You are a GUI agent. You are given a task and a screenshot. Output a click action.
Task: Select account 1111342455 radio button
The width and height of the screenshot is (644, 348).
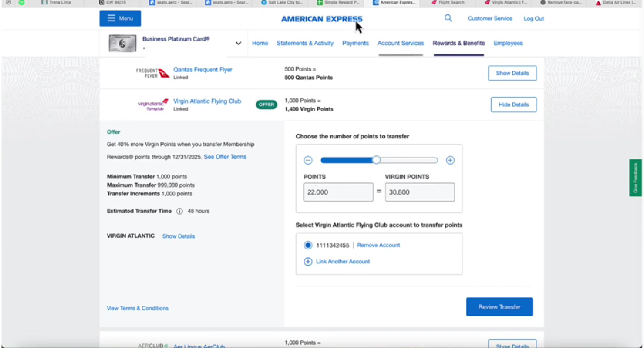point(308,245)
